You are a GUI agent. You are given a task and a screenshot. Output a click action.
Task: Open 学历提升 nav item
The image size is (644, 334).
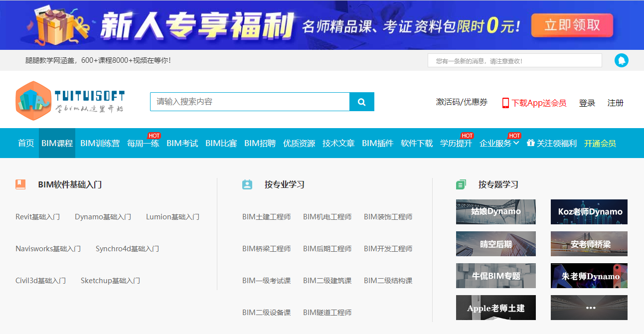[456, 143]
